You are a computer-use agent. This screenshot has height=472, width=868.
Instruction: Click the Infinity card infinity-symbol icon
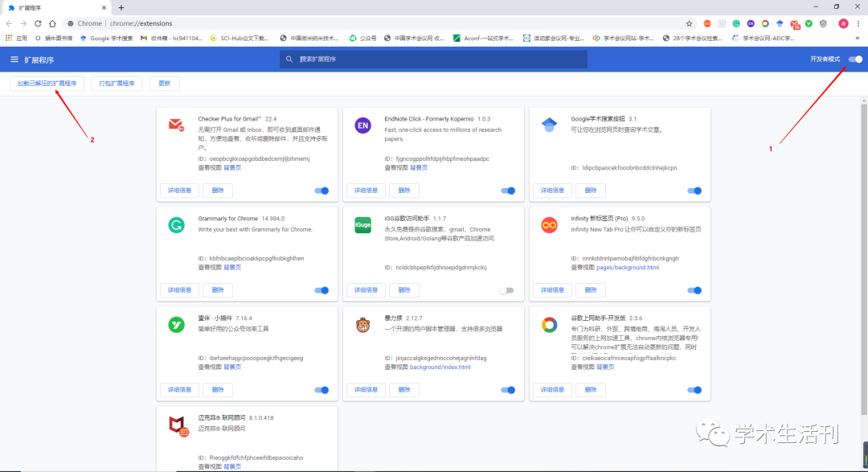pyautogui.click(x=549, y=225)
